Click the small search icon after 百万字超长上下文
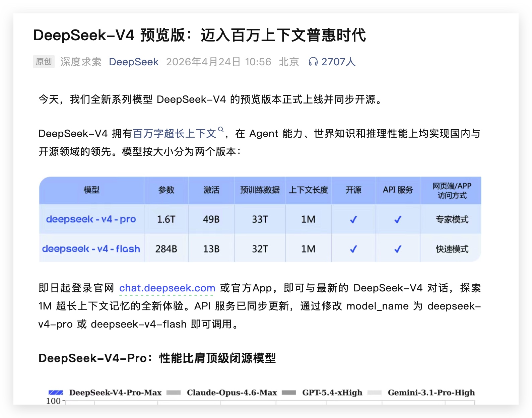Image resolution: width=532 pixels, height=418 pixels. 221,129
